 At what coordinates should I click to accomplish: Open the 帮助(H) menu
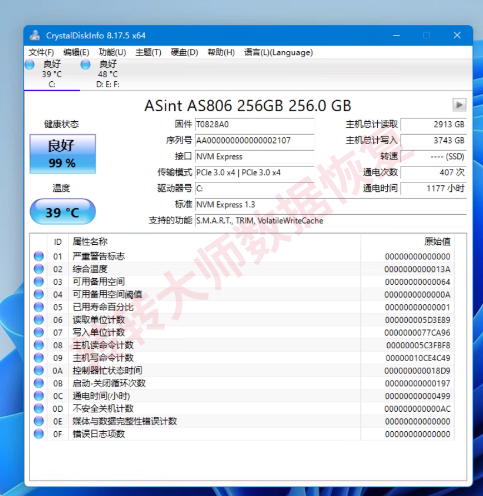221,52
